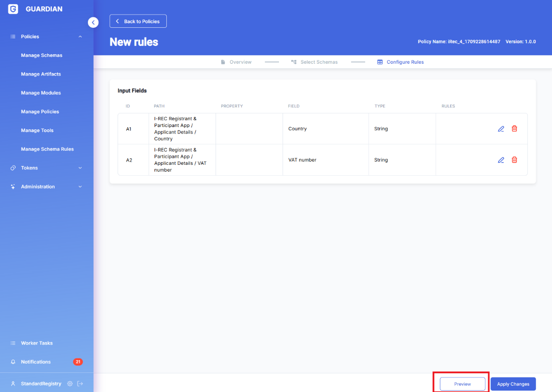Click Apply Changes button
Image resolution: width=552 pixels, height=392 pixels.
point(513,384)
